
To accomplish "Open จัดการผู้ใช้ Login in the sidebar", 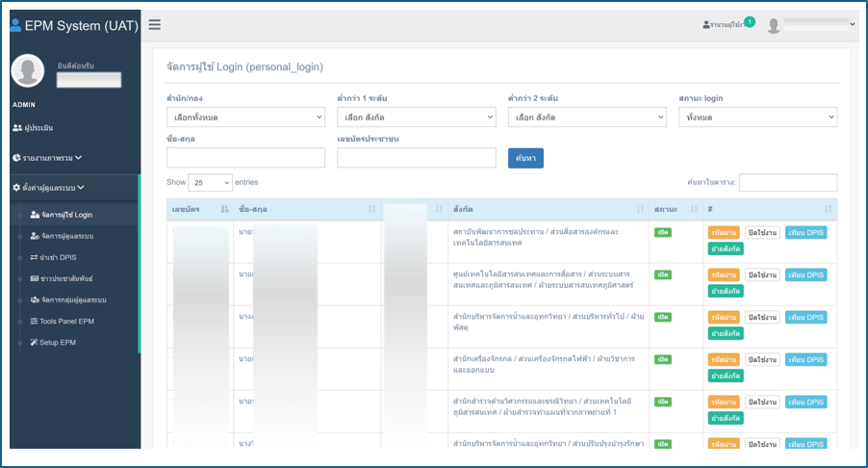I will [x=62, y=215].
